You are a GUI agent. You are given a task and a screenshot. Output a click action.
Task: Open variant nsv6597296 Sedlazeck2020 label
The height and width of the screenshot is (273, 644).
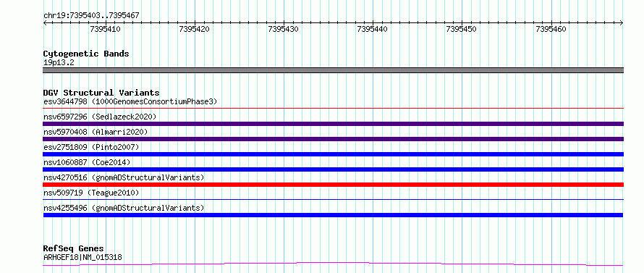(100, 117)
